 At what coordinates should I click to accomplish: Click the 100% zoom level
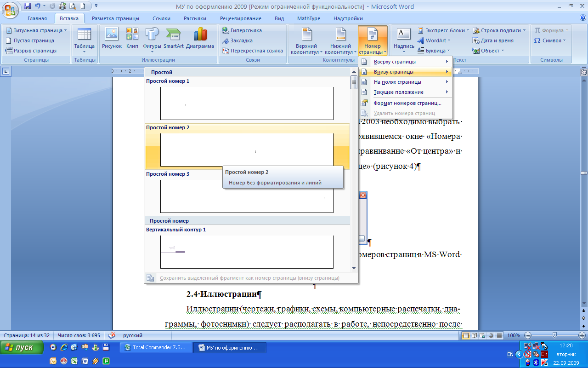coord(514,335)
